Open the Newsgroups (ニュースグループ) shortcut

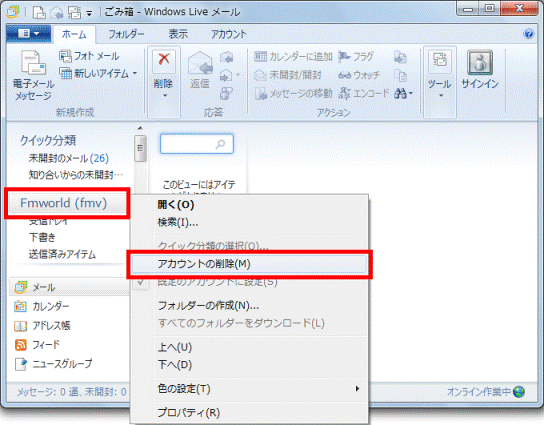[x=53, y=364]
